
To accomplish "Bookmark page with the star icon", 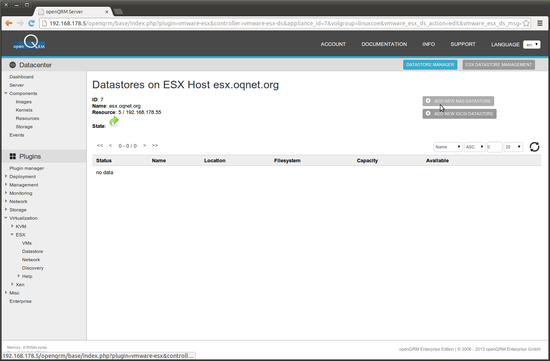I will (526, 24).
